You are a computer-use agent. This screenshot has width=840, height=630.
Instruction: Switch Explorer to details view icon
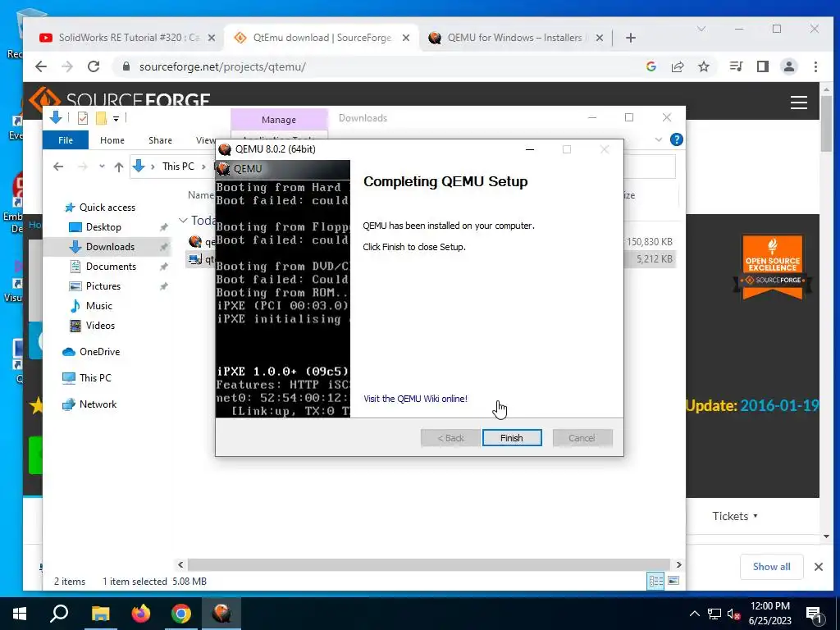coord(655,581)
